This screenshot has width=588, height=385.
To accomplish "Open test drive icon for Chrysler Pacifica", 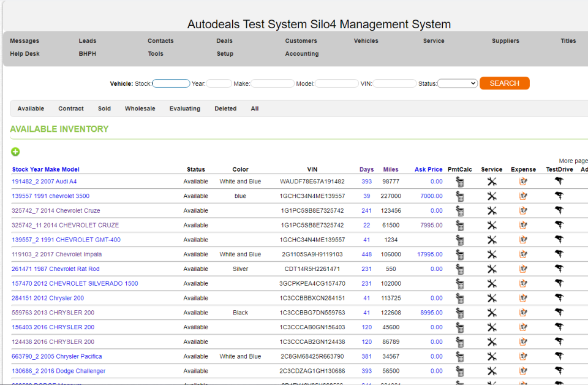I will click(559, 356).
